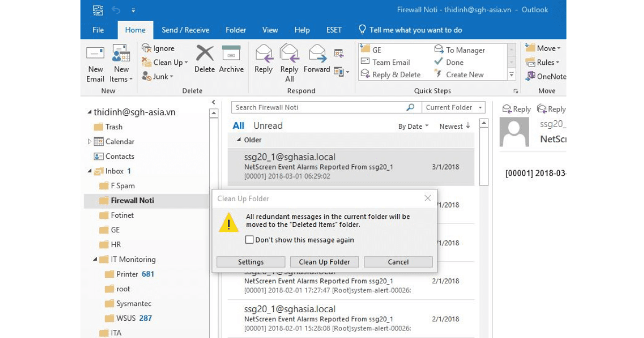Switch the message filter to Unread
Screen dimensions: 644x338
point(267,126)
